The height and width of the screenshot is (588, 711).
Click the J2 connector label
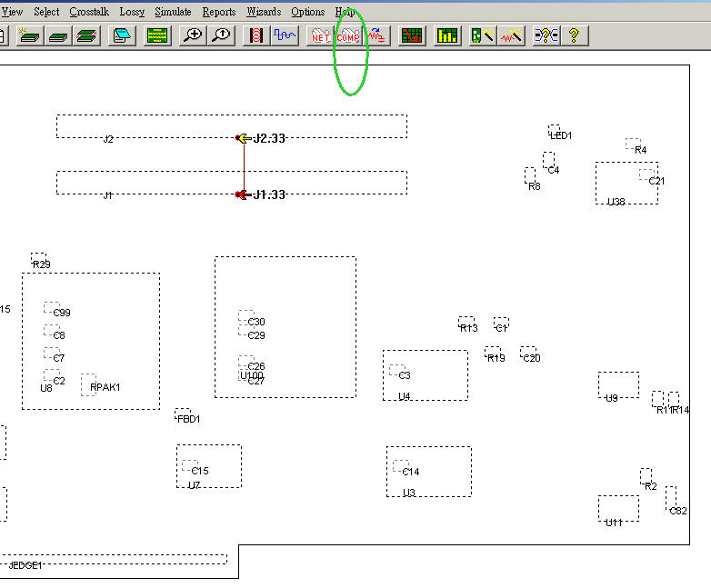pyautogui.click(x=108, y=139)
